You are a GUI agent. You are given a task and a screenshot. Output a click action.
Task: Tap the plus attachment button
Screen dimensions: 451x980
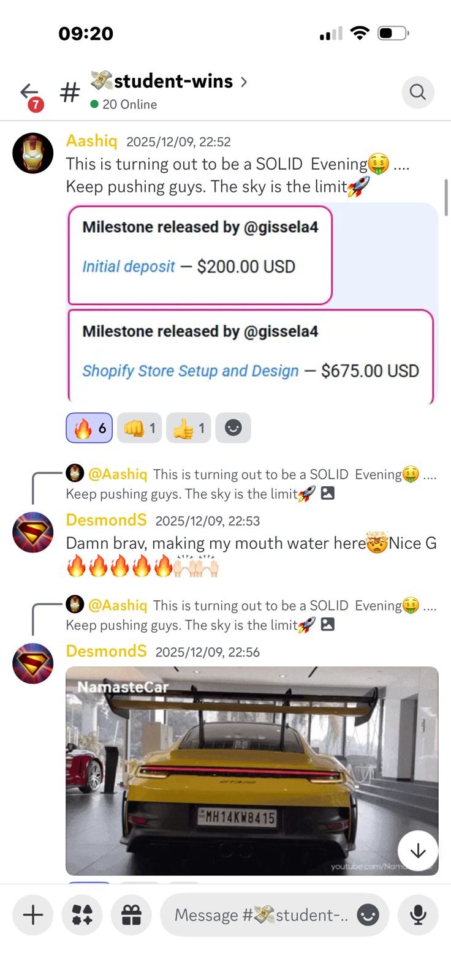32,915
